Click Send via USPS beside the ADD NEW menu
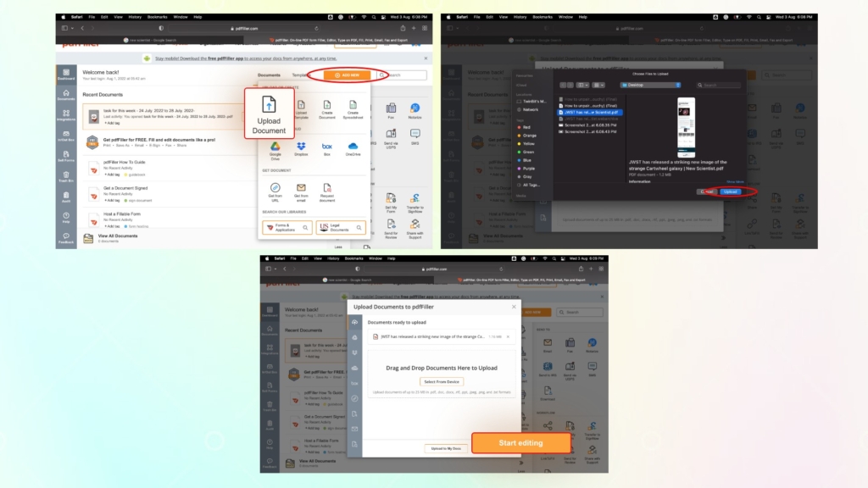Image resolution: width=868 pixels, height=488 pixels. point(391,138)
